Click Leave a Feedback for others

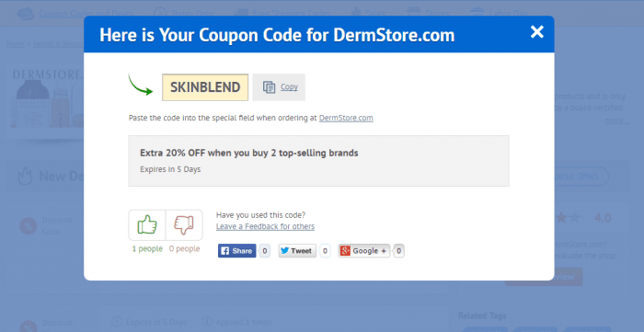pos(265,226)
